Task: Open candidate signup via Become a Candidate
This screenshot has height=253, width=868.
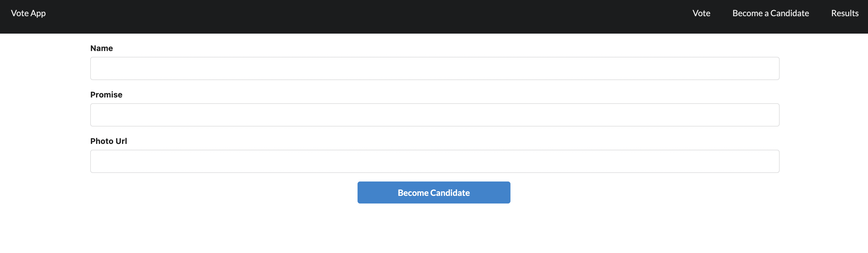Action: click(x=771, y=13)
